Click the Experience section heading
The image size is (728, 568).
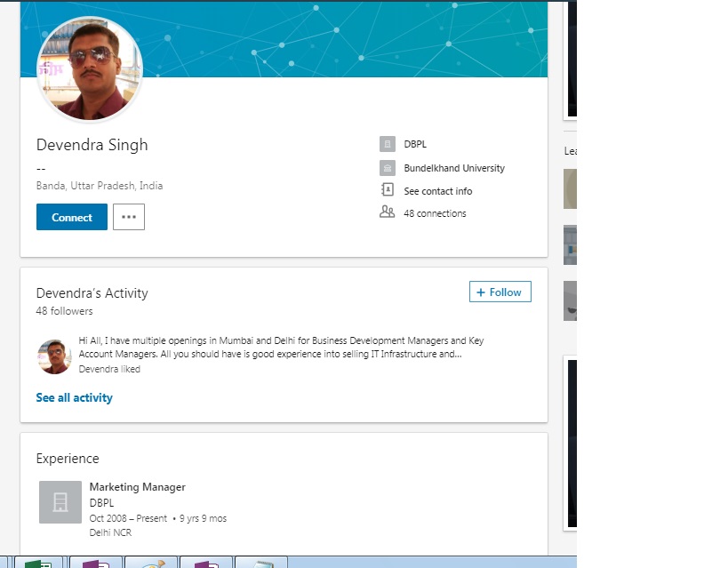click(68, 459)
